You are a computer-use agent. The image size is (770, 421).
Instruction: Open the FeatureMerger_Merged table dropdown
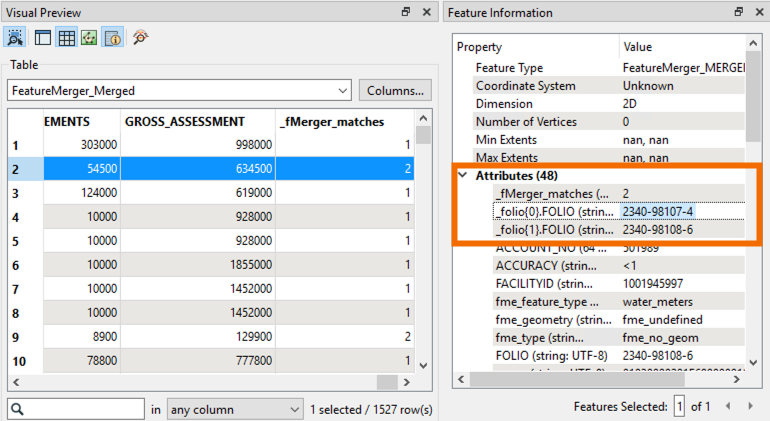(x=180, y=91)
